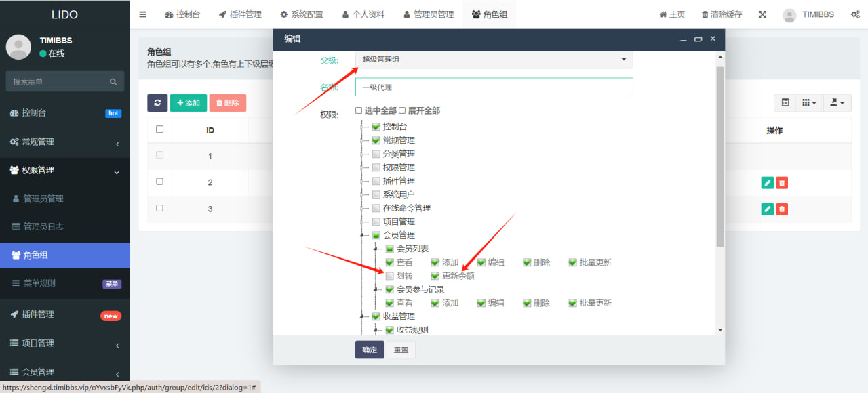
Task: Check the header checkbox to select all rows
Action: click(159, 128)
